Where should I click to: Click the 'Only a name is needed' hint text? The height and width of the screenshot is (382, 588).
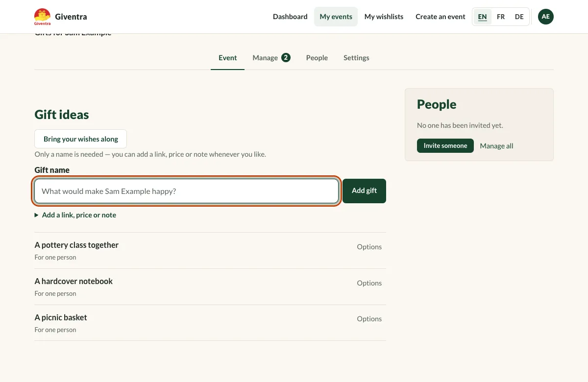[x=150, y=154]
